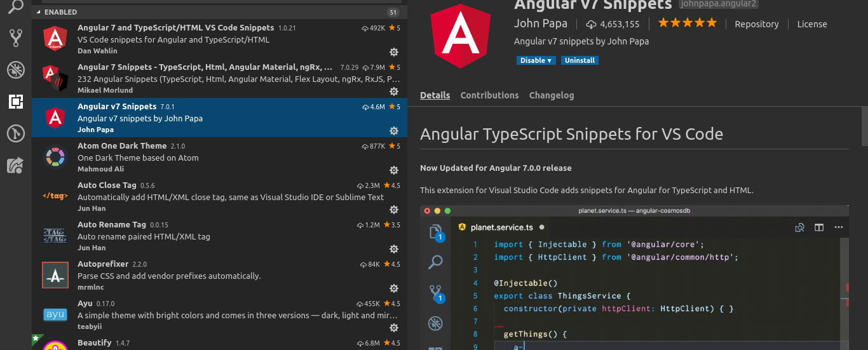
Task: Select Angular 7 Snippets by Mikael Morlund
Action: pos(219,78)
